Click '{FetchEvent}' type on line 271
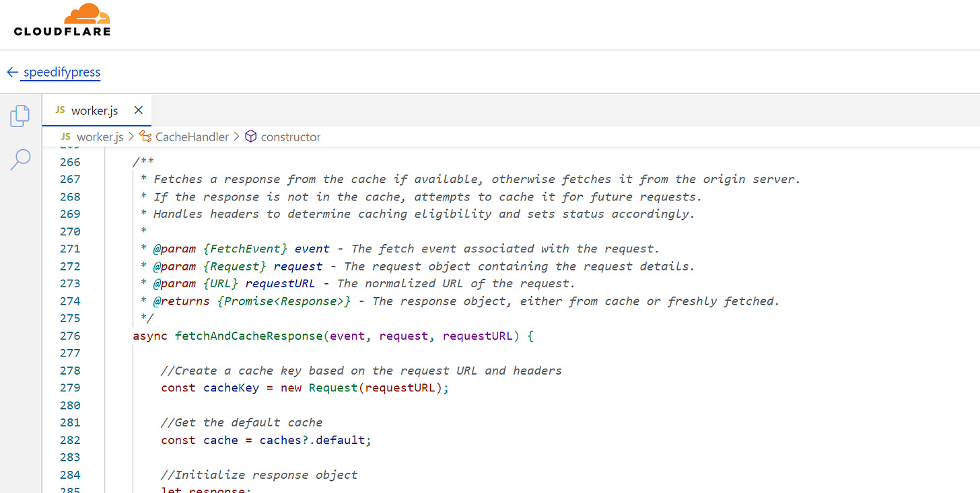This screenshot has width=980, height=493. (x=246, y=249)
